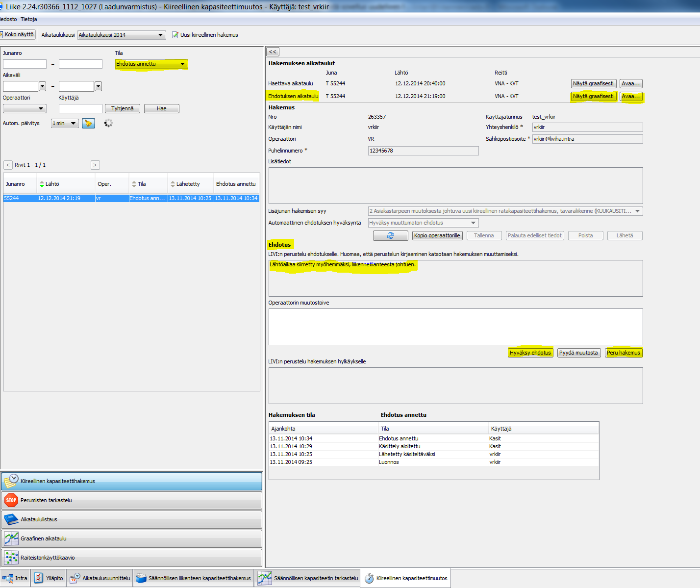Select status row Luonnos

click(x=434, y=462)
